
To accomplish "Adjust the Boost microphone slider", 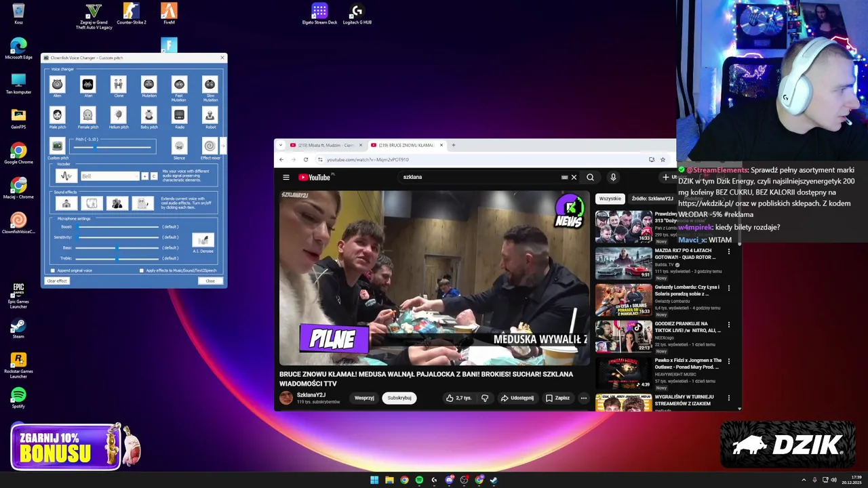I will tap(118, 226).
